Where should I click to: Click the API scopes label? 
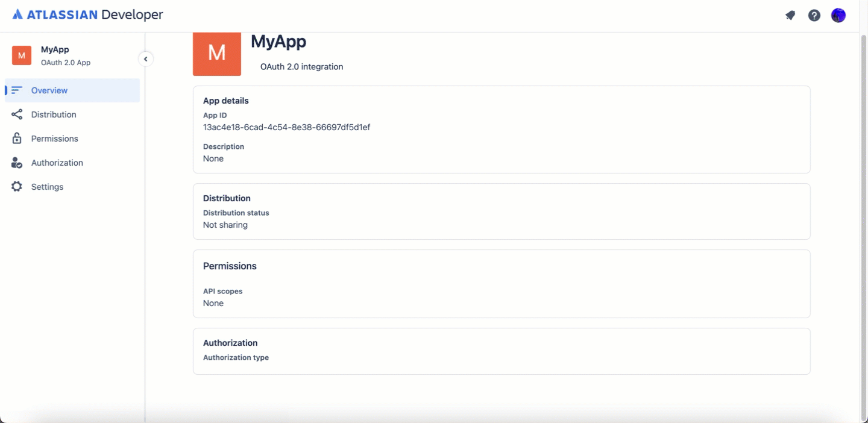pyautogui.click(x=223, y=291)
